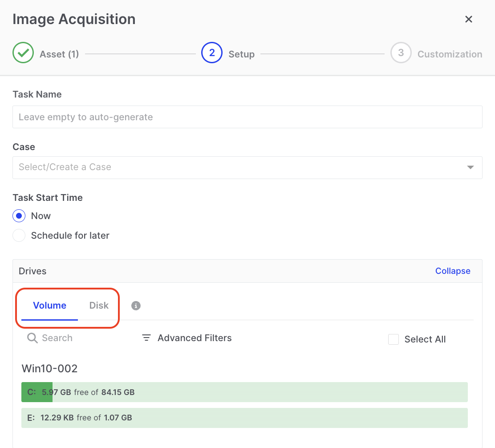Click the Advanced Filters label
This screenshot has height=448, width=495.
pyautogui.click(x=195, y=338)
